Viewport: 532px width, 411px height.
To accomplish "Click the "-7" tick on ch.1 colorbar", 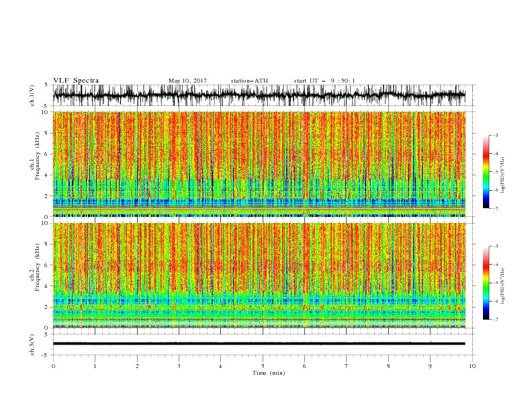I will [x=495, y=208].
